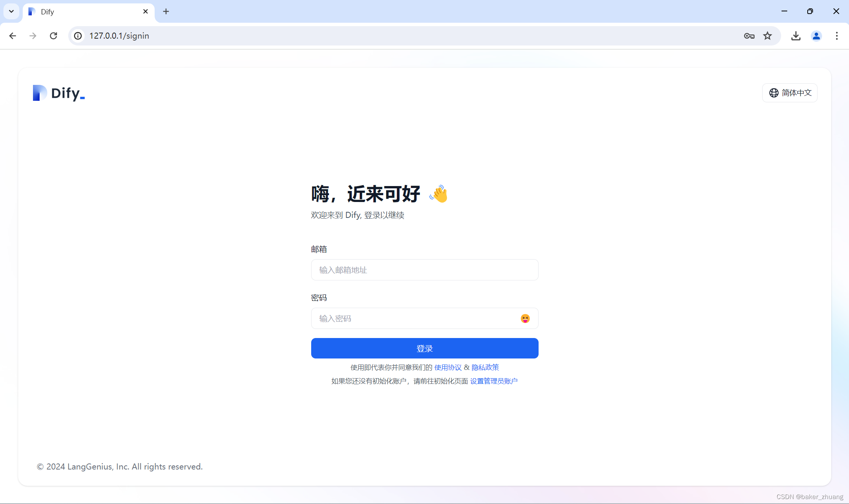Open the 简体中文 language dropdown
849x504 pixels.
[x=790, y=93]
